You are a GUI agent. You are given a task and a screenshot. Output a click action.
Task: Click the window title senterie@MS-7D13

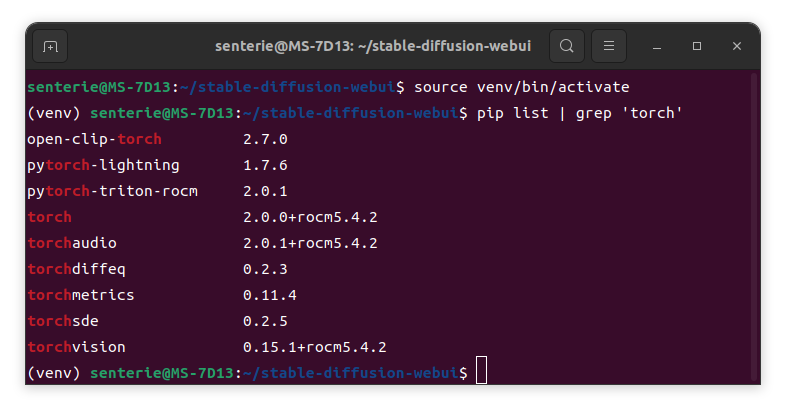373,46
